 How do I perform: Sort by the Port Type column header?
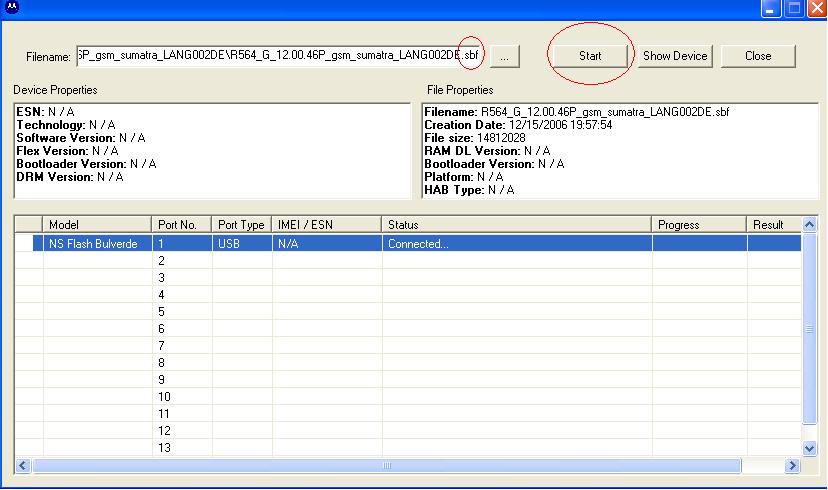[241, 225]
